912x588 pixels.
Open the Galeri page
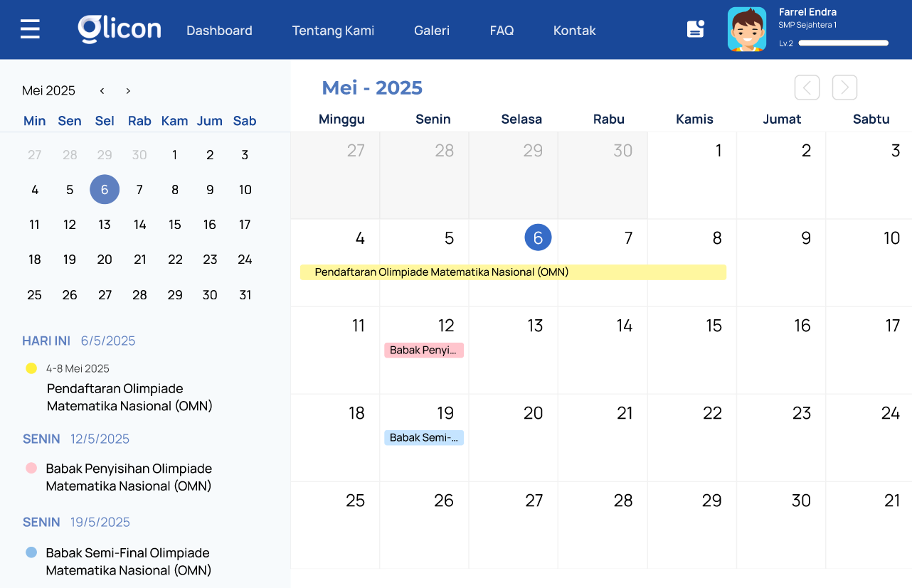pos(432,31)
